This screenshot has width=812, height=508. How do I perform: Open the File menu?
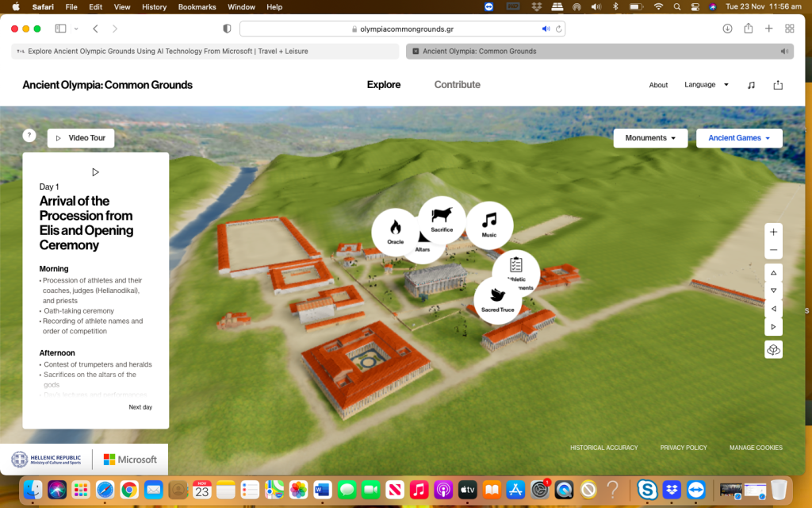[x=71, y=6]
